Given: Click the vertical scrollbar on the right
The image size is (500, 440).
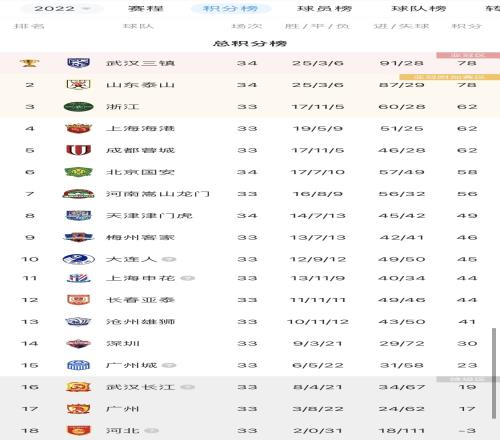Looking at the screenshot, I should tap(494, 373).
